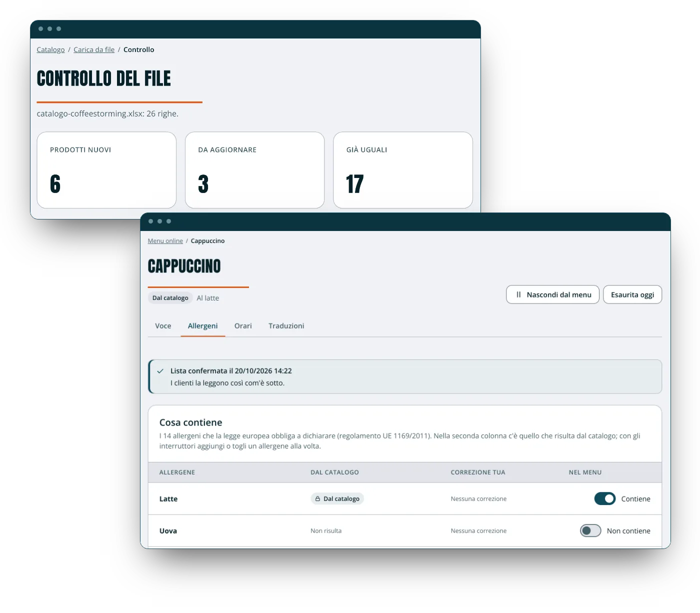Go back to Menu online breadcrumb
This screenshot has width=700, height=613.
[165, 241]
